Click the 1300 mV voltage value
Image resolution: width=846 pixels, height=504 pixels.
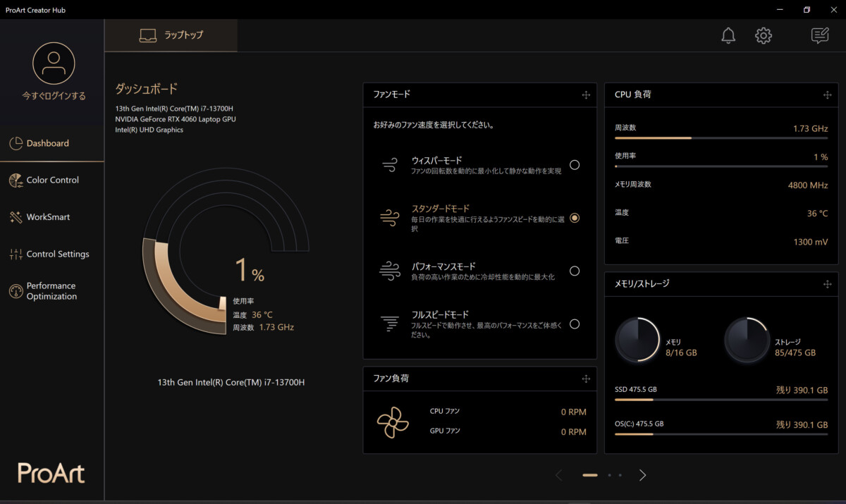tap(811, 242)
